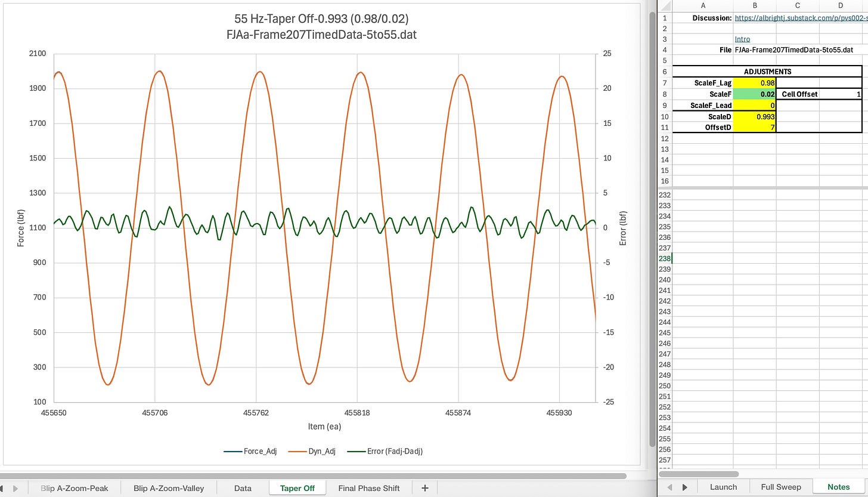Click previous-sheet arrow beside the Launch tab

668,487
